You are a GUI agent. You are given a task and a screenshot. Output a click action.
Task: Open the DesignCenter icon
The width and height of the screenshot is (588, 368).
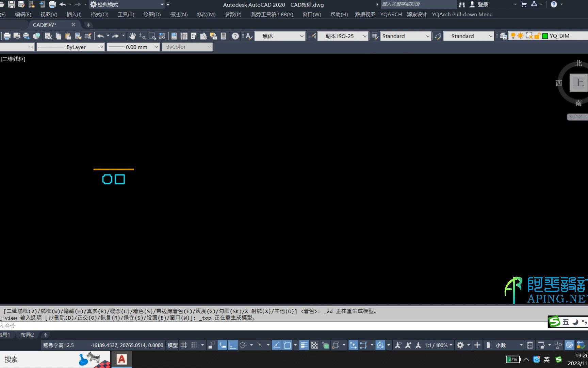click(184, 36)
